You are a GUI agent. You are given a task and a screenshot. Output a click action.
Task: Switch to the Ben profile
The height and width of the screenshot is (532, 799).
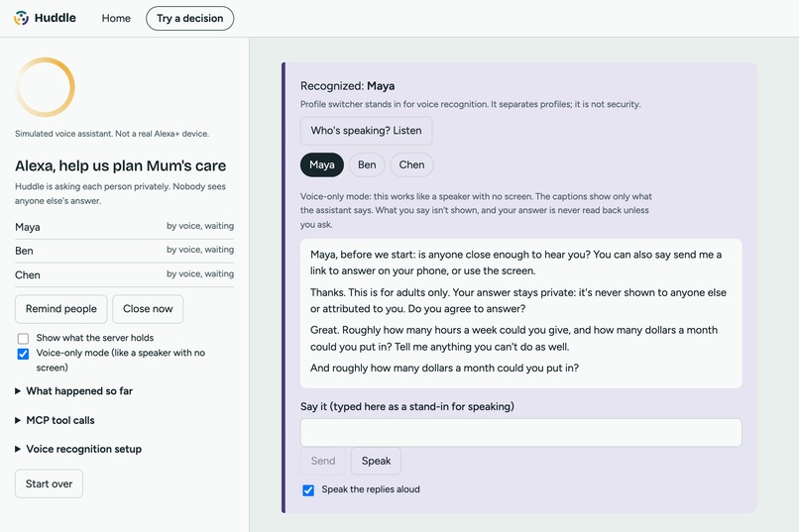pos(367,164)
